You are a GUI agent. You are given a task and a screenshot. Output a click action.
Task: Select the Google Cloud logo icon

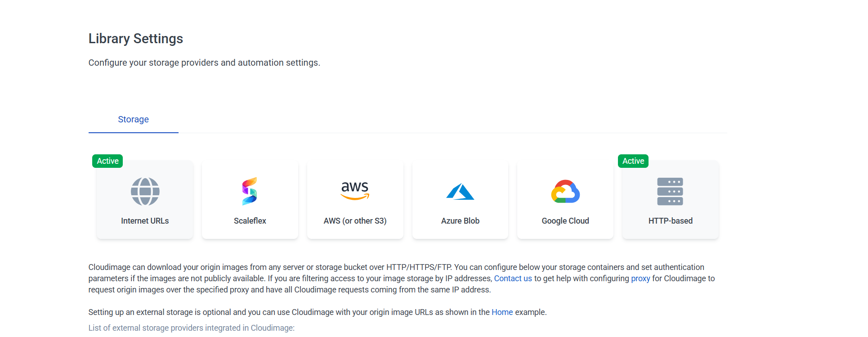pos(565,192)
